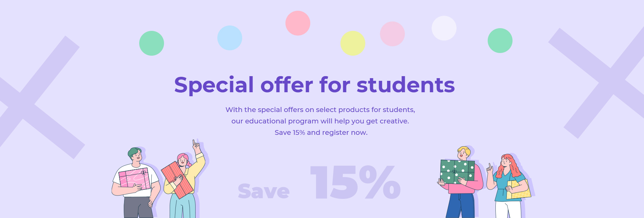The width and height of the screenshot is (644, 218).
Task: Click the pink gift box with the ribbon
Action: tap(135, 179)
